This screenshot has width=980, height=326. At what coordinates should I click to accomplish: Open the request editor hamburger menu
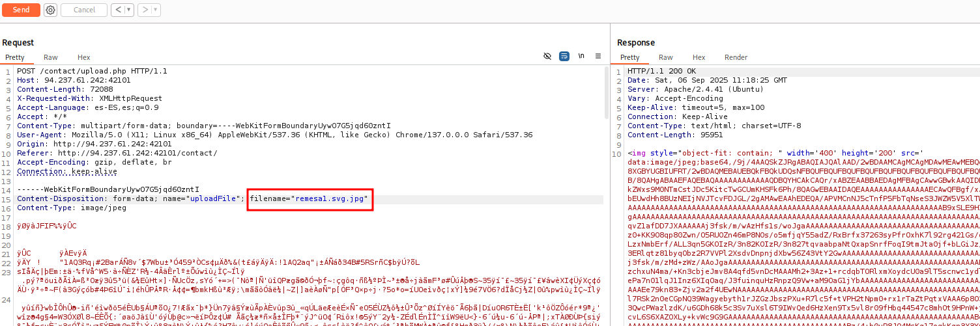(598, 57)
